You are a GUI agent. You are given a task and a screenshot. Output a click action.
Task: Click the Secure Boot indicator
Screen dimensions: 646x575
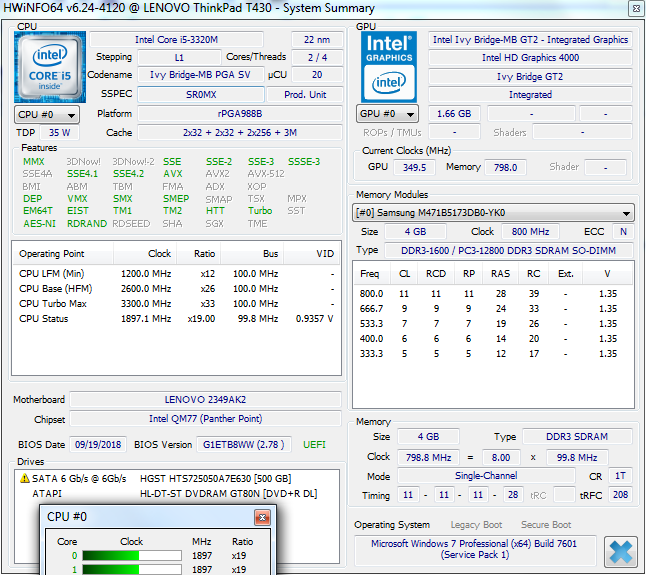(546, 524)
